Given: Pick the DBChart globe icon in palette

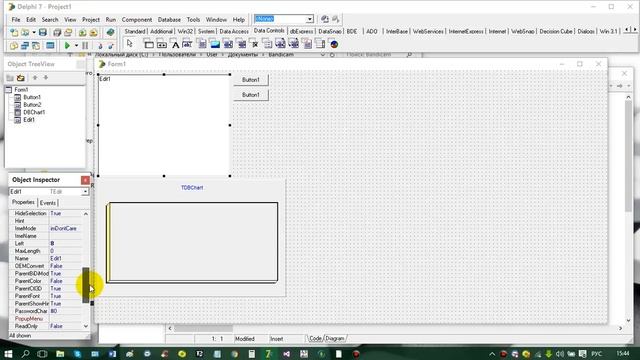Looking at the screenshot, I should (x=334, y=44).
